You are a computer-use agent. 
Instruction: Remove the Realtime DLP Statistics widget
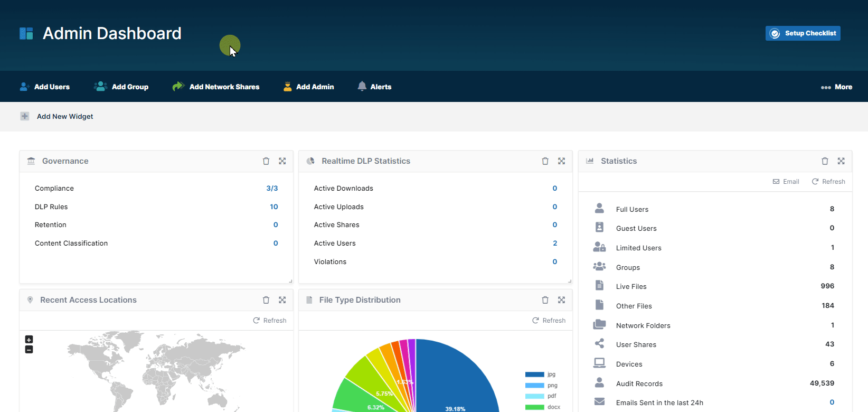545,161
